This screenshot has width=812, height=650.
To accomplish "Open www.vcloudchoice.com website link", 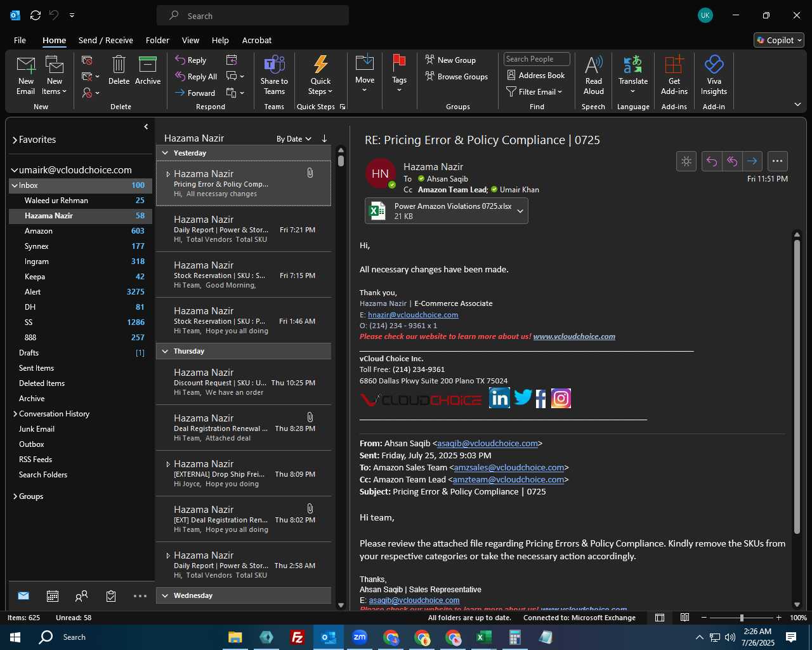I will click(x=574, y=336).
